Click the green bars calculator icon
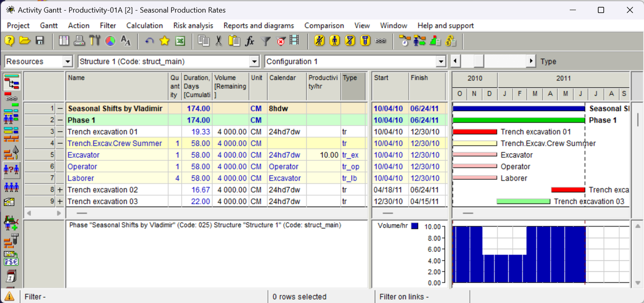 (x=435, y=41)
